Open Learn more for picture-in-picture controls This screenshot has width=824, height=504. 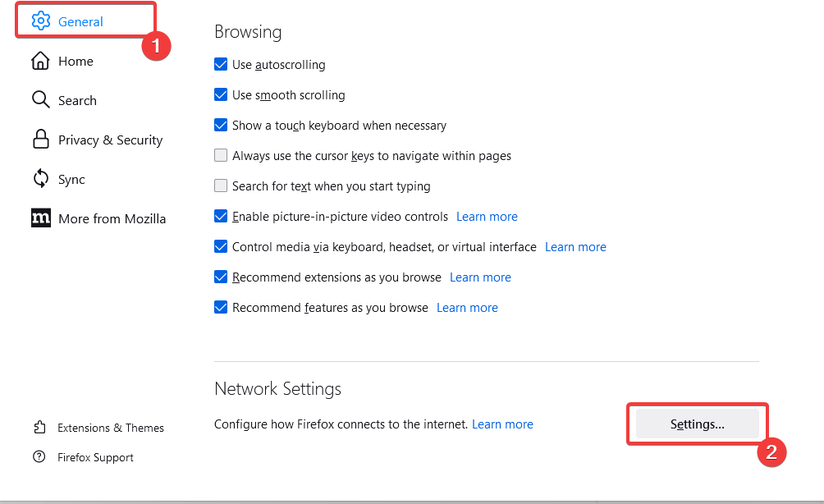click(x=487, y=217)
